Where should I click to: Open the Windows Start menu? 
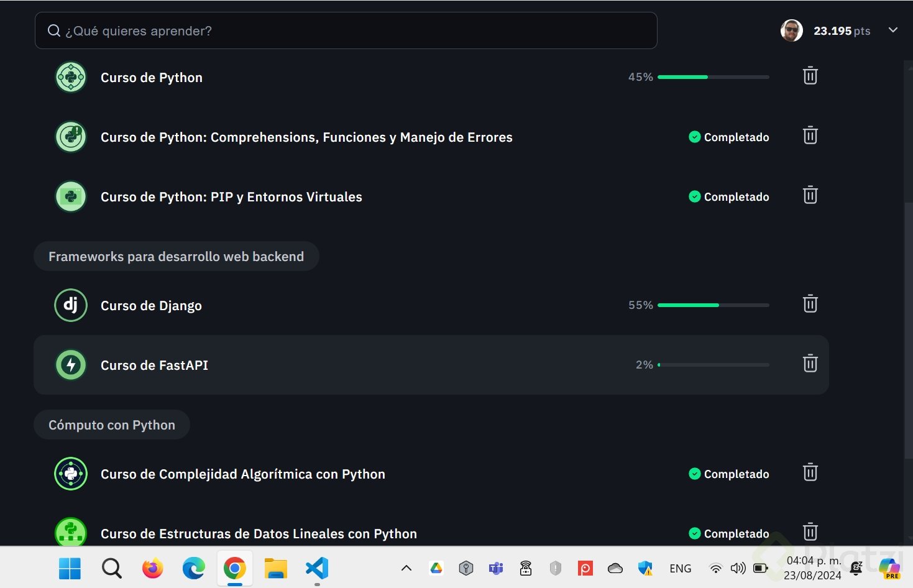70,568
